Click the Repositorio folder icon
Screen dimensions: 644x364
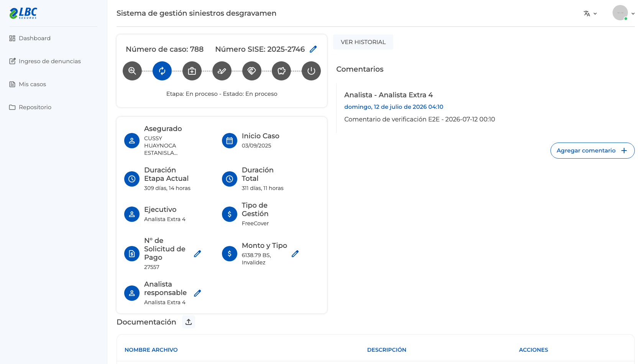[x=12, y=107]
